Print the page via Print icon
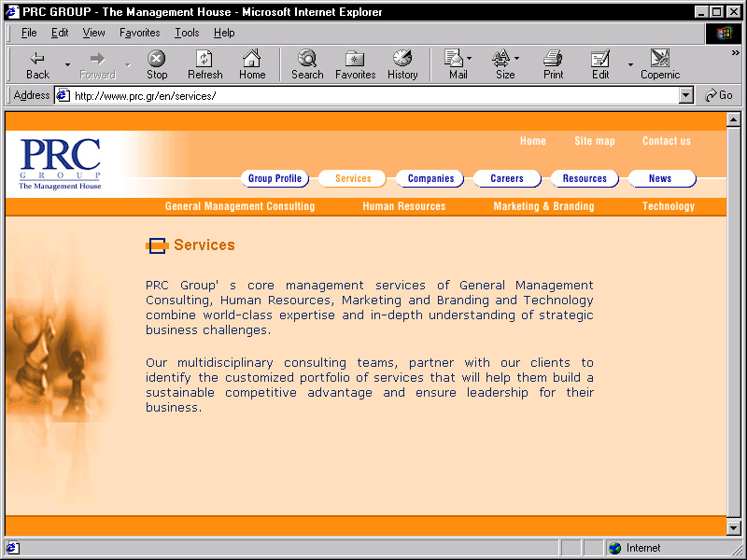This screenshot has width=747, height=560. tap(553, 59)
